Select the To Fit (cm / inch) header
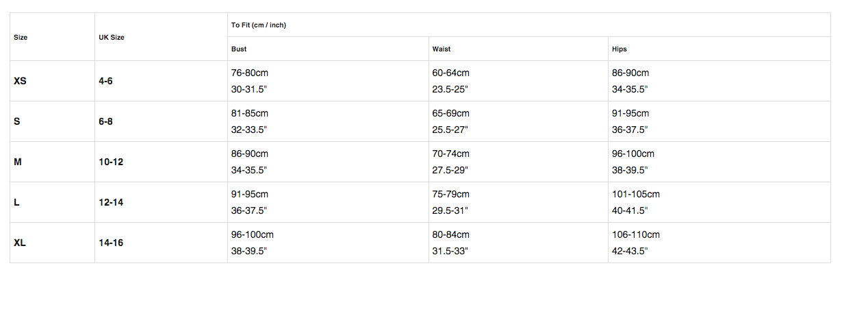Viewport: 868px width, 329px height. [259, 25]
